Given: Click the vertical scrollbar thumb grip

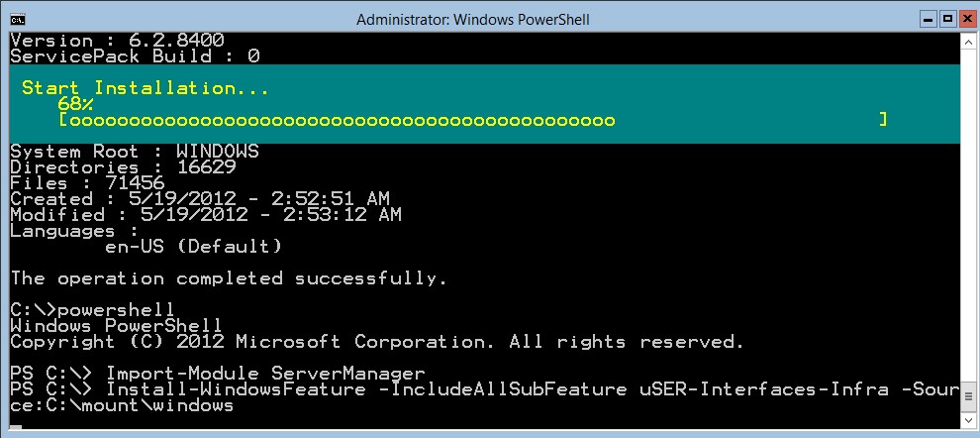Looking at the screenshot, I should tap(967, 396).
